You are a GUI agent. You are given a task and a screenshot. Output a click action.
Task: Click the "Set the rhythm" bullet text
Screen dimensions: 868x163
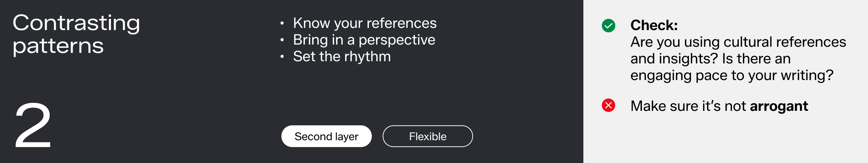[342, 57]
